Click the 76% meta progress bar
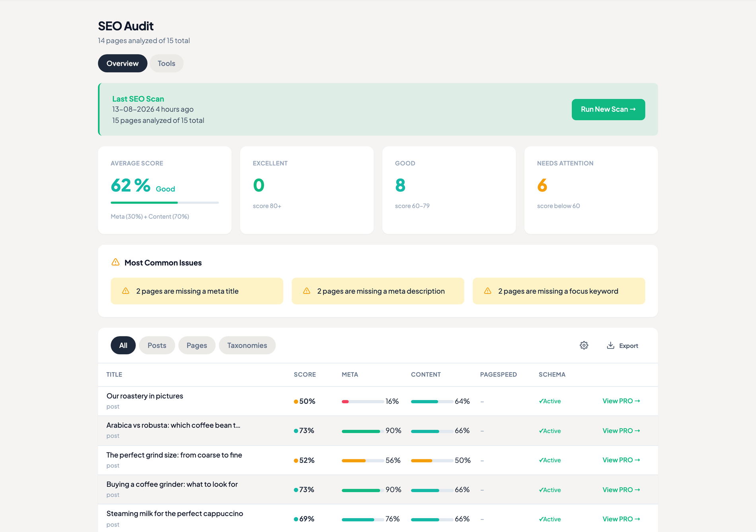The height and width of the screenshot is (532, 756). pos(362,519)
